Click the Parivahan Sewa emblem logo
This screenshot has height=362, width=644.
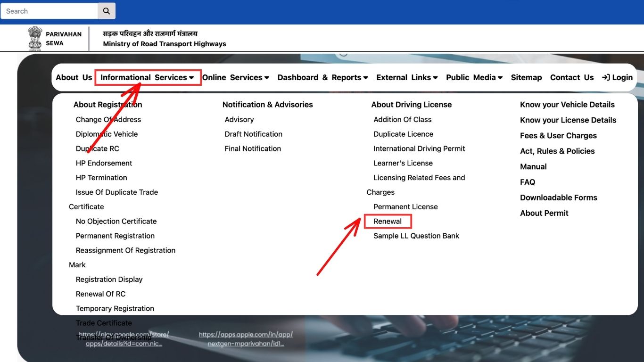tap(35, 38)
